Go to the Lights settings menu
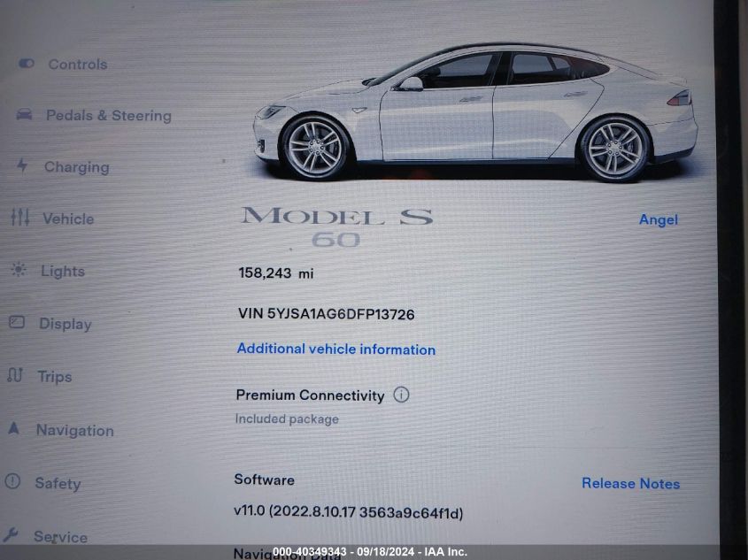The height and width of the screenshot is (560, 748). [x=63, y=272]
